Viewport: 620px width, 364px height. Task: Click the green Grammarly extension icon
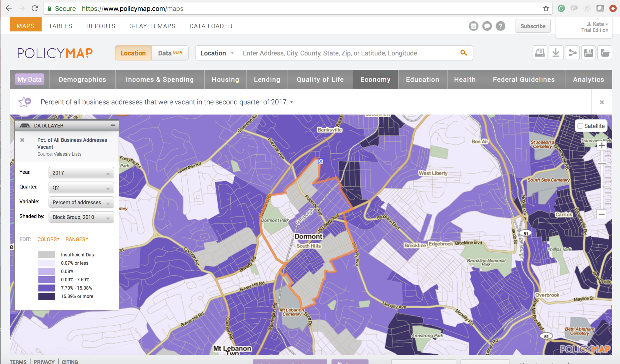[561, 8]
